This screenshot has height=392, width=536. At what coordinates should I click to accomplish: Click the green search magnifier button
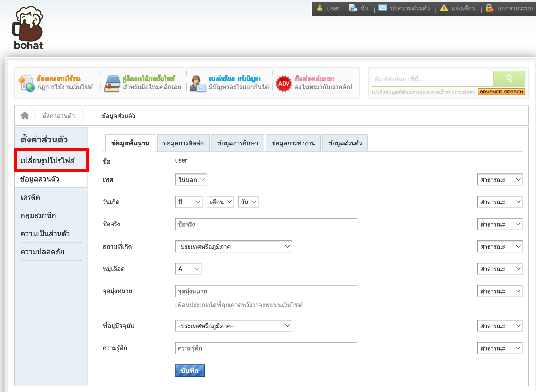click(x=509, y=78)
